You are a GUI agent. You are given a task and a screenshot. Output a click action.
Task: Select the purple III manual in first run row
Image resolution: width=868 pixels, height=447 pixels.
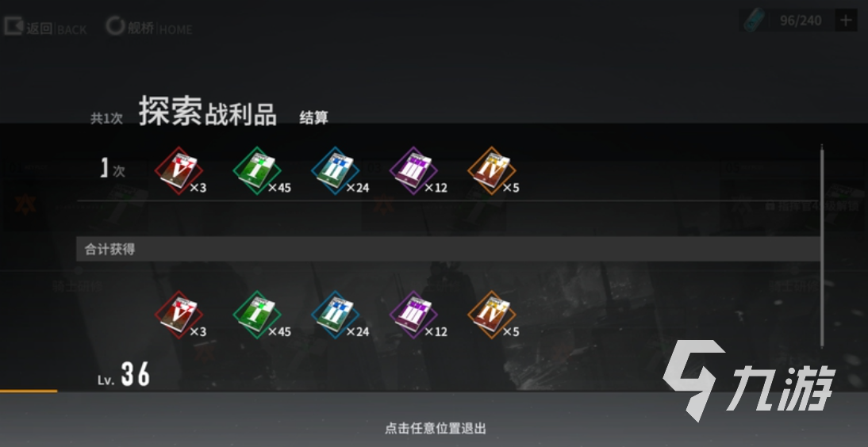coord(413,170)
